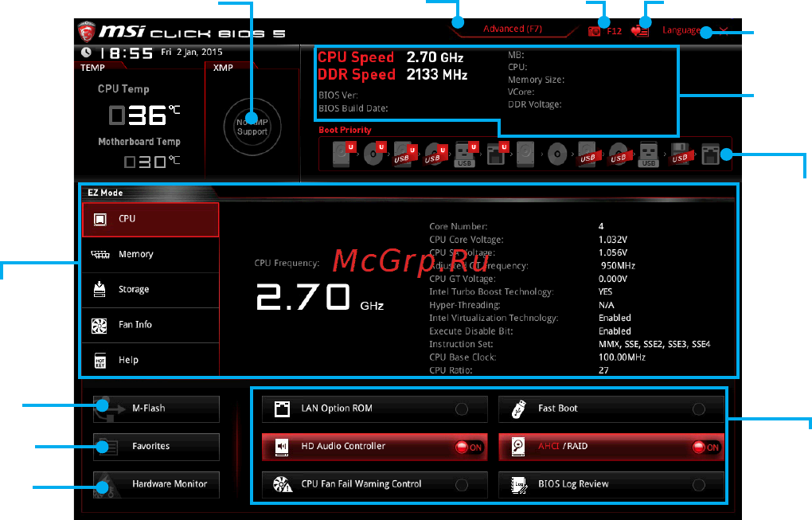
Task: Click the CPU Temp 36°C reading
Action: [144, 115]
